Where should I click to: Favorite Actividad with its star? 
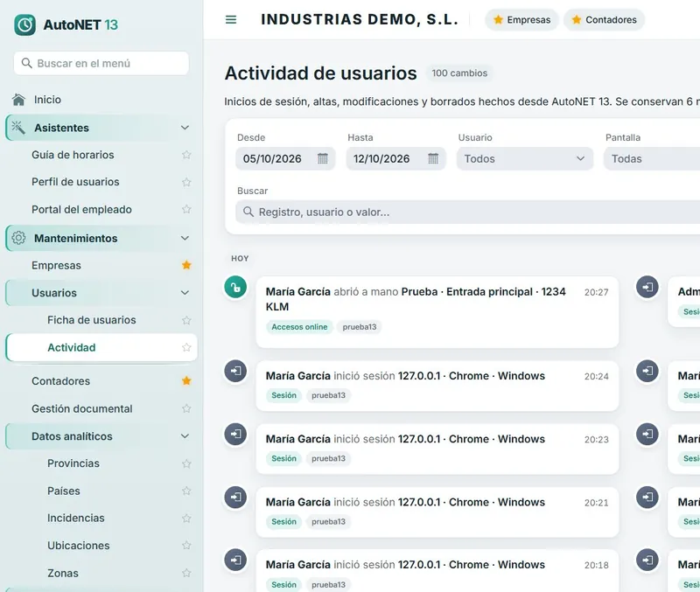coord(186,347)
